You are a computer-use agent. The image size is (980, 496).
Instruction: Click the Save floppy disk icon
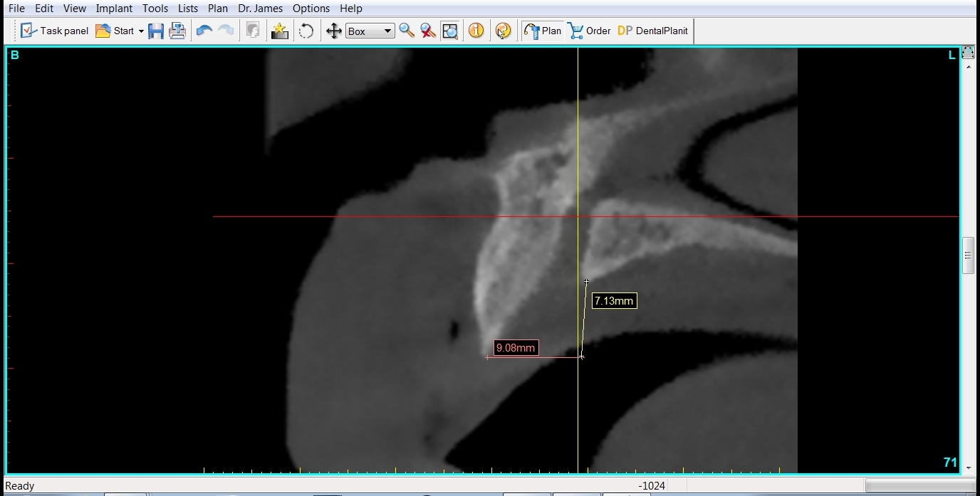tap(156, 31)
